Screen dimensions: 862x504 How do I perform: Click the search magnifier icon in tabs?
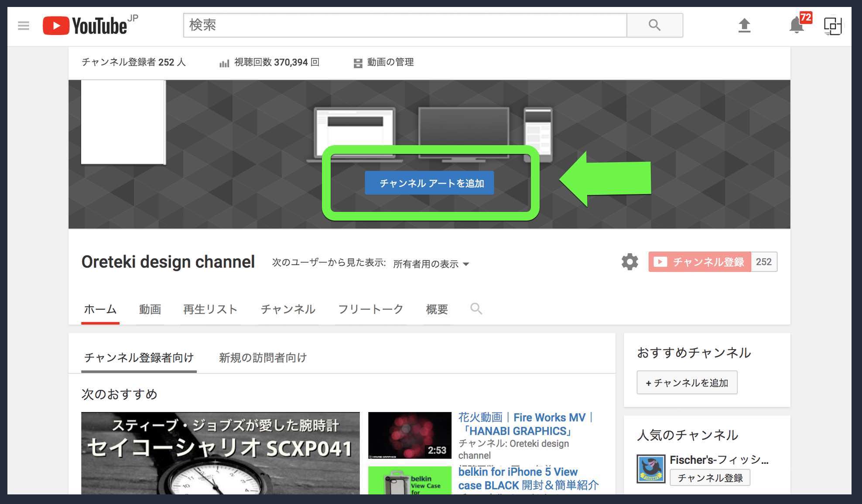pyautogui.click(x=476, y=309)
